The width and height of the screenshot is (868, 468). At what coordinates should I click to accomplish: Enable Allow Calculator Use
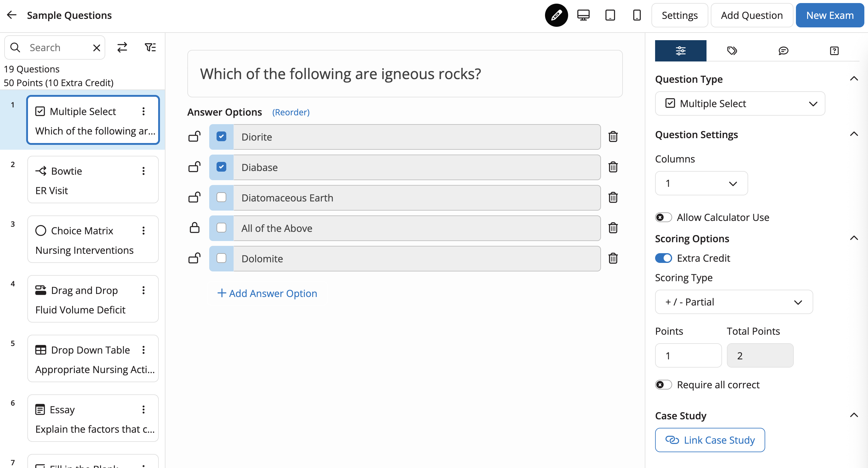coord(663,217)
